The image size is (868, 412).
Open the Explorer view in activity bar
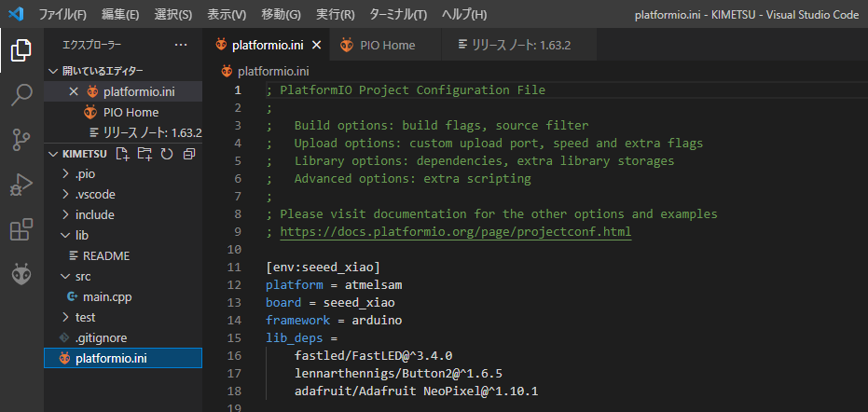21,49
